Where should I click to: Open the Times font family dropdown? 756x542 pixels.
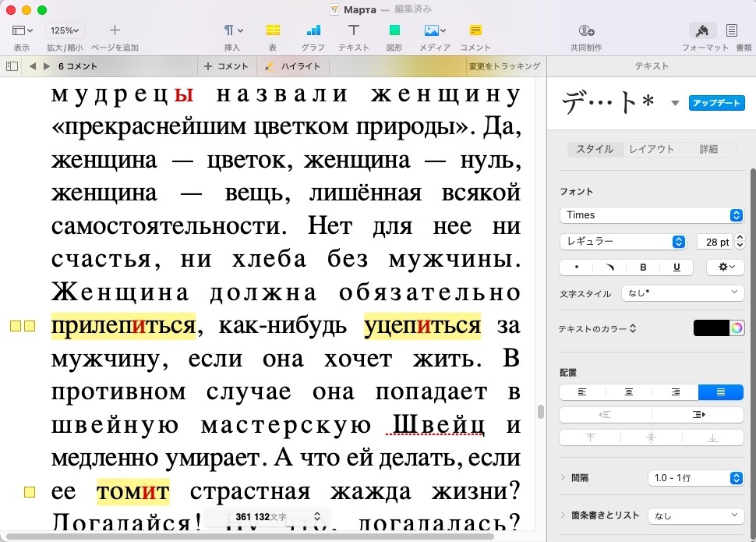651,215
